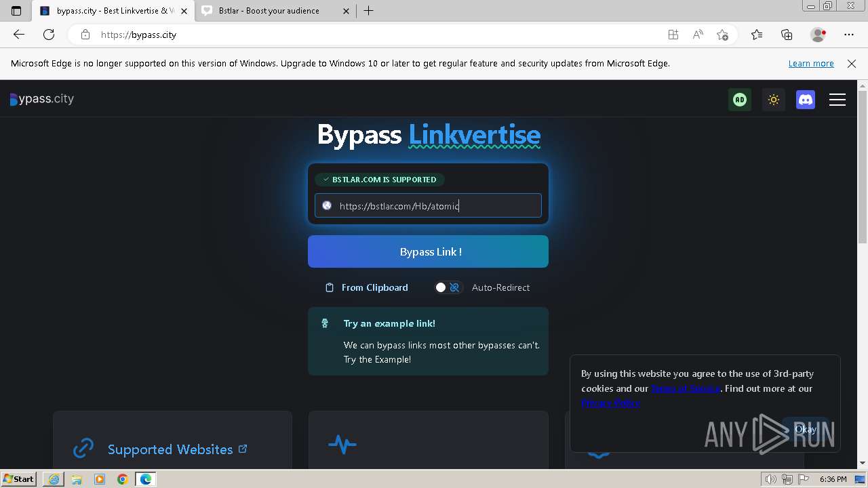
Task: Launch Internet Explorer from taskbar
Action: coord(54,479)
